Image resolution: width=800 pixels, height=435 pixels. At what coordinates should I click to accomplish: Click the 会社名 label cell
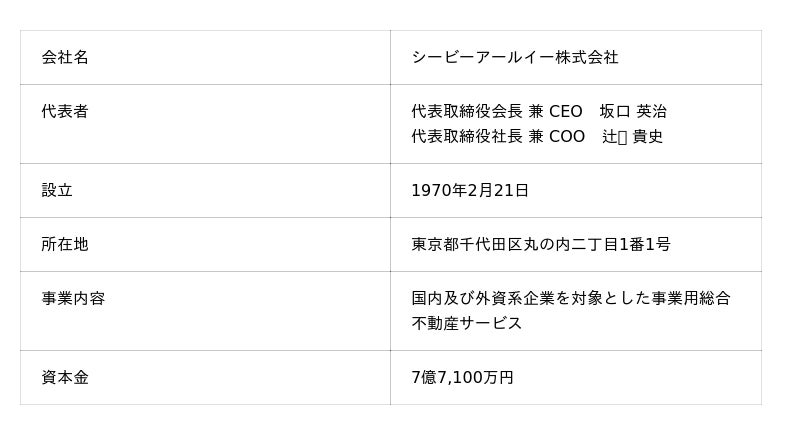pyautogui.click(x=65, y=58)
